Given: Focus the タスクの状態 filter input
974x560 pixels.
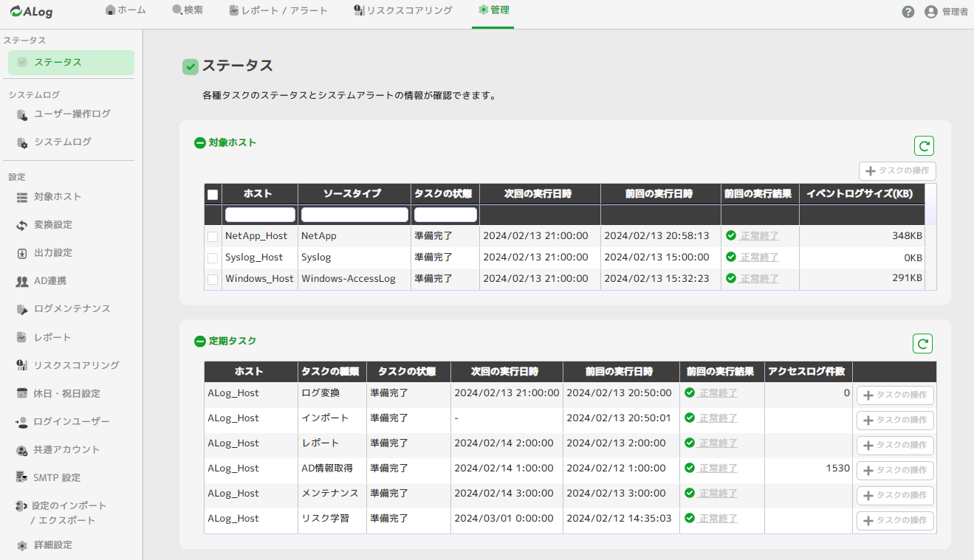Looking at the screenshot, I should (445, 215).
